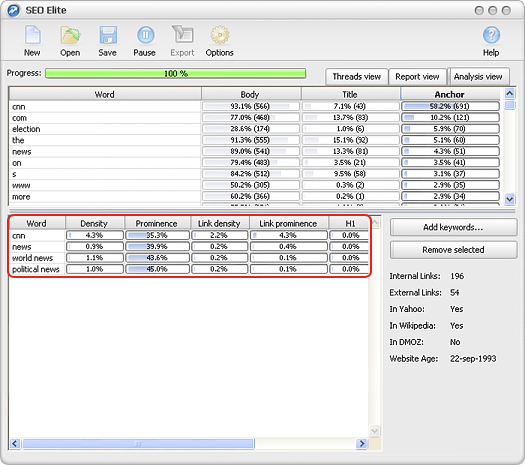This screenshot has height=465, width=525.
Task: Select the Analysis view tab
Action: point(478,77)
